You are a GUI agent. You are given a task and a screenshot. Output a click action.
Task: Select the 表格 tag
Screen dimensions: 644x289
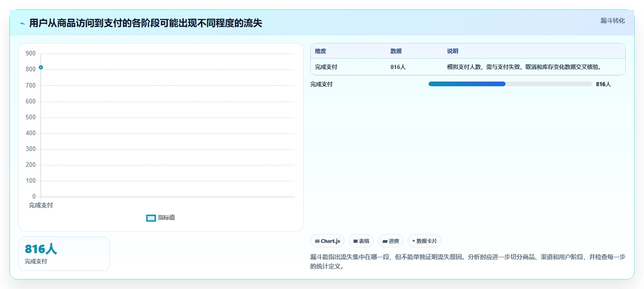click(361, 241)
